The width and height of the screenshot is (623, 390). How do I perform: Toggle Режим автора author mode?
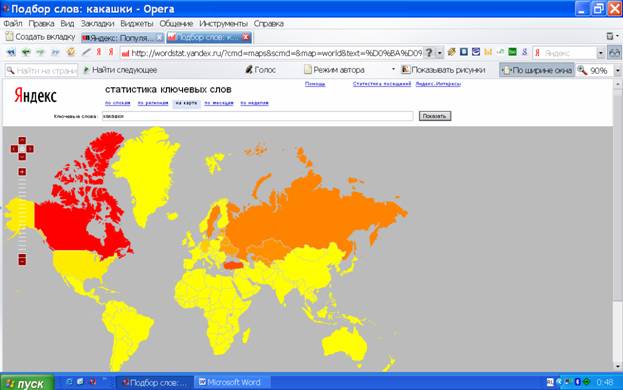point(335,70)
